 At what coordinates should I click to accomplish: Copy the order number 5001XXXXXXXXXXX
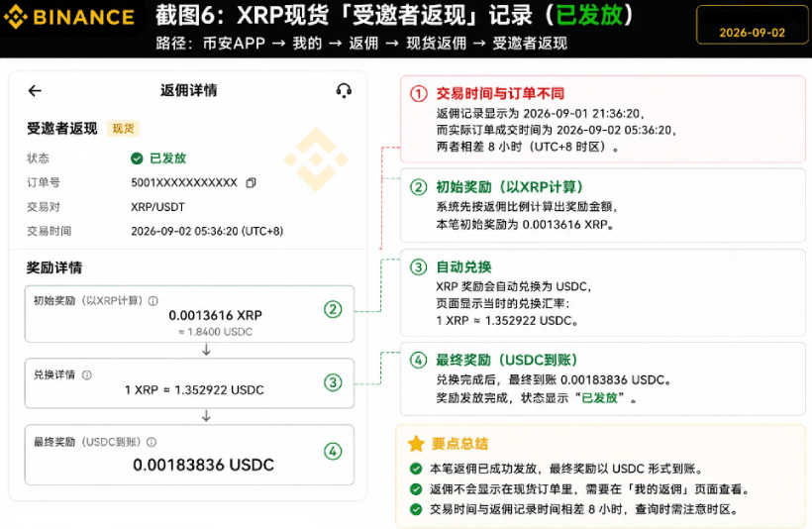pyautogui.click(x=251, y=182)
